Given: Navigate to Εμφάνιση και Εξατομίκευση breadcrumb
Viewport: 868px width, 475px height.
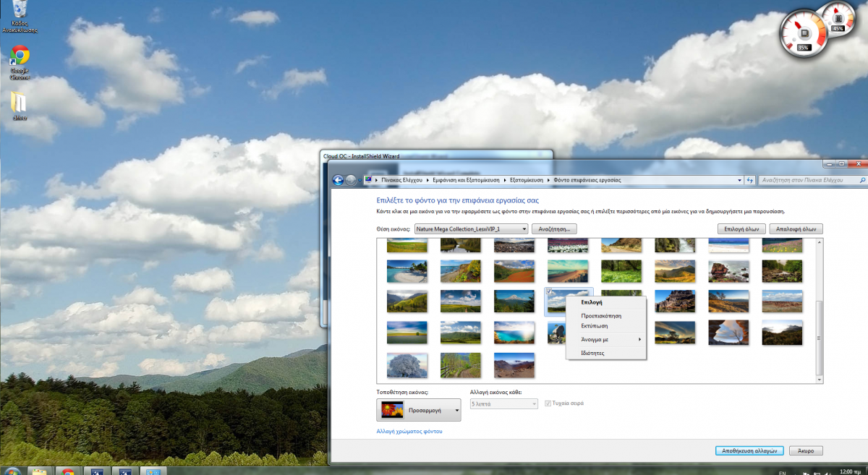Looking at the screenshot, I should [467, 180].
